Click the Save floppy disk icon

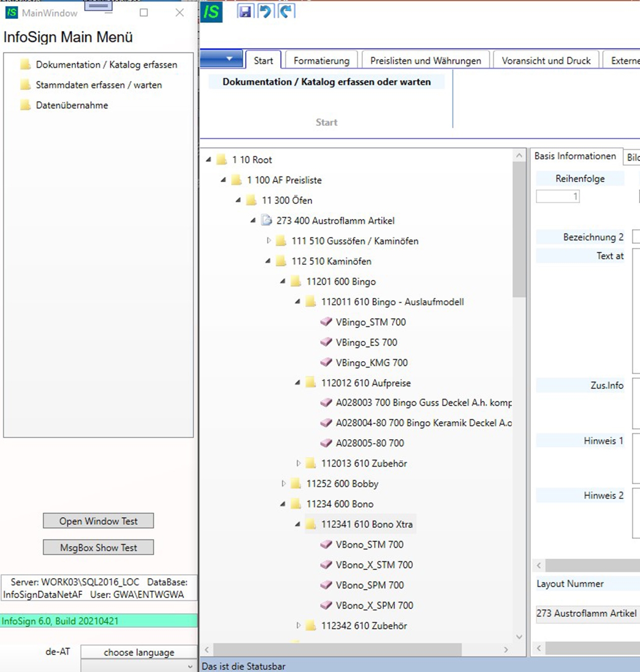point(245,11)
